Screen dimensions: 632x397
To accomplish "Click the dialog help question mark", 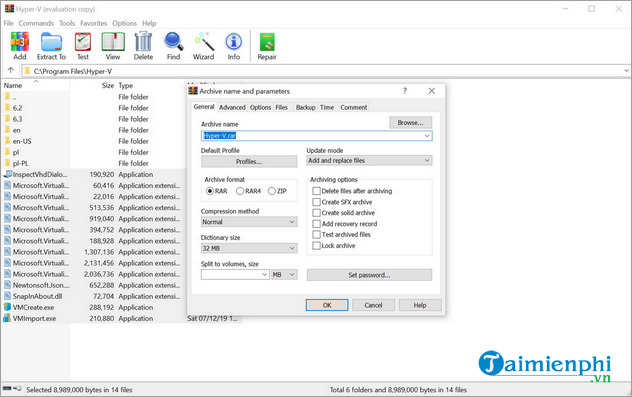I will coord(405,91).
